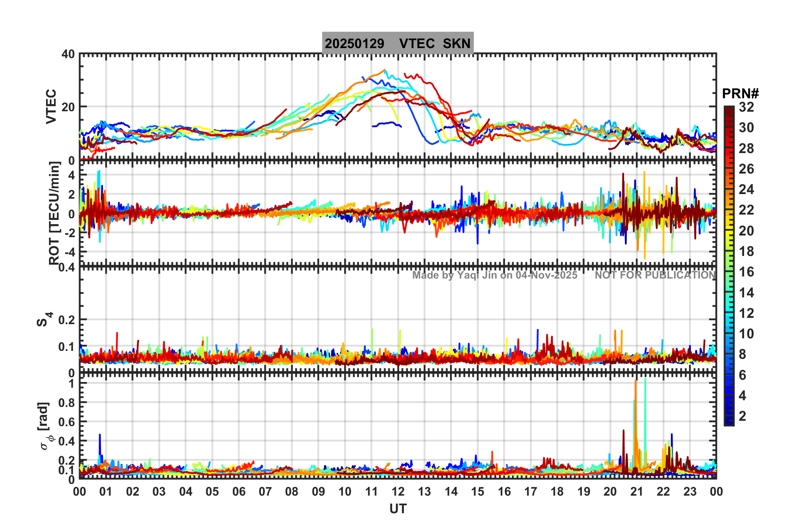Click the "21" hour tick on the UT axis

637,491
